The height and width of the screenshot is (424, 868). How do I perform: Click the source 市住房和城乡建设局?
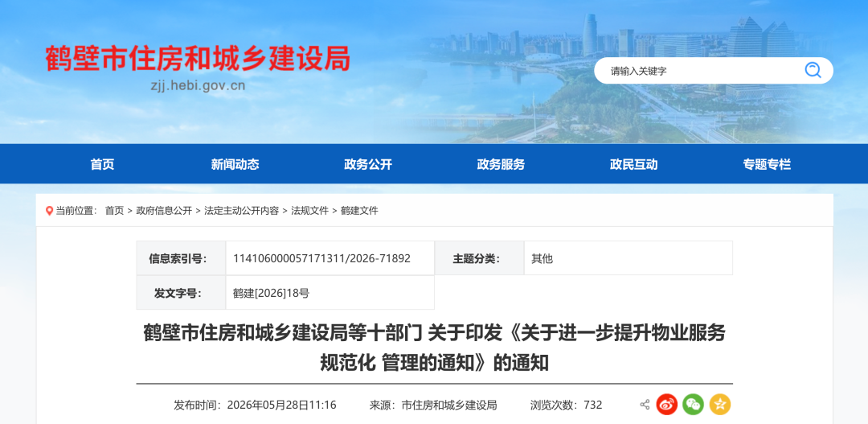(449, 405)
